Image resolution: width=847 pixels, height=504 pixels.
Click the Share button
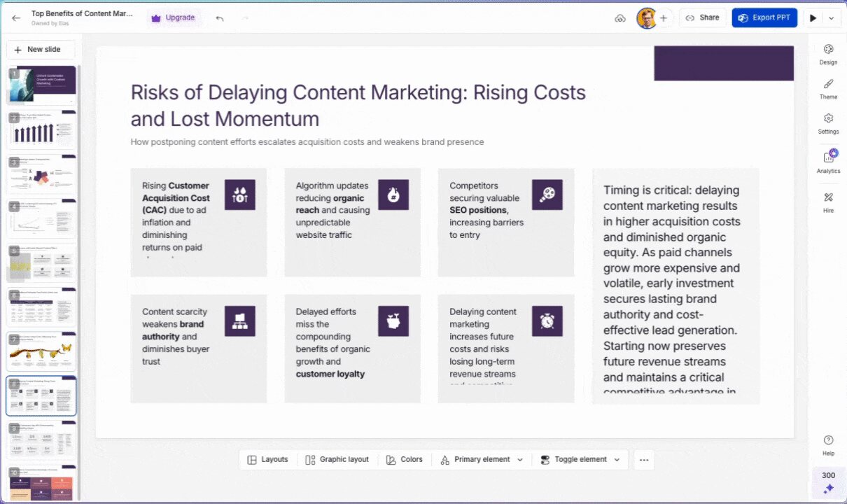tap(702, 17)
